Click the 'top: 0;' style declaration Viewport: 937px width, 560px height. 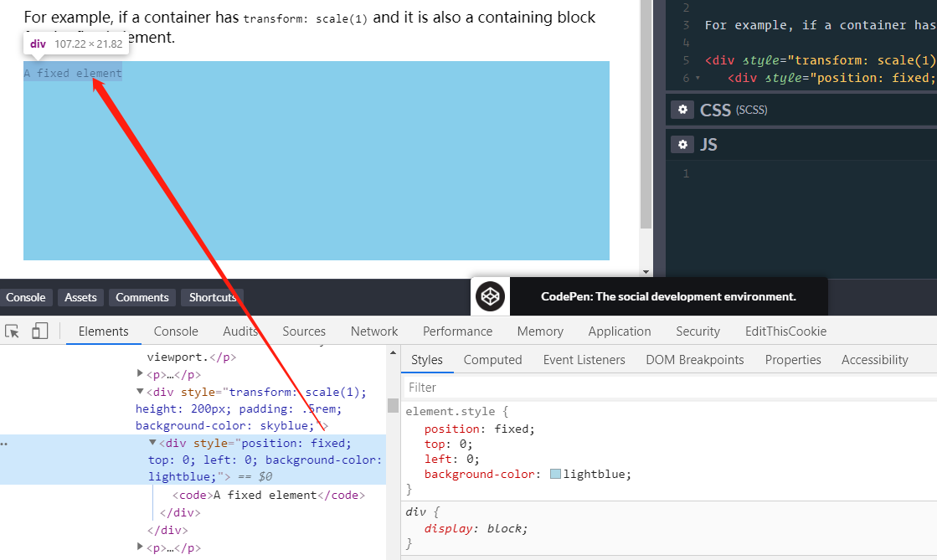(x=448, y=444)
